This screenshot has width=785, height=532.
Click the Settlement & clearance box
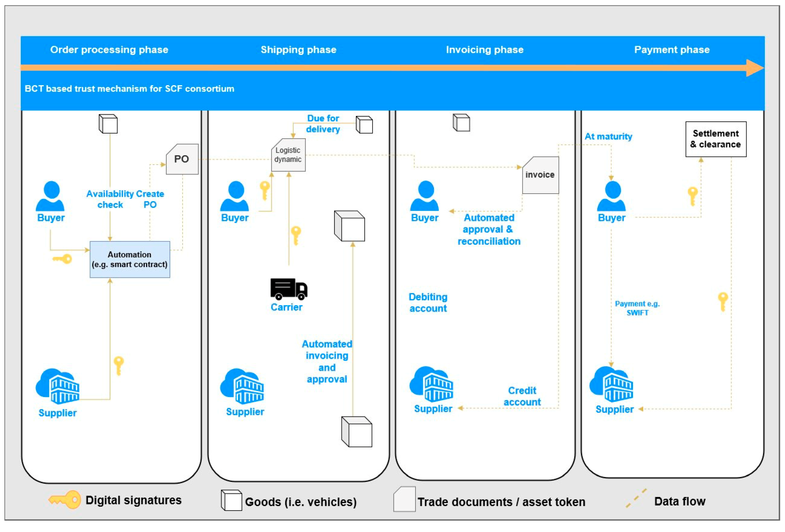click(x=716, y=139)
